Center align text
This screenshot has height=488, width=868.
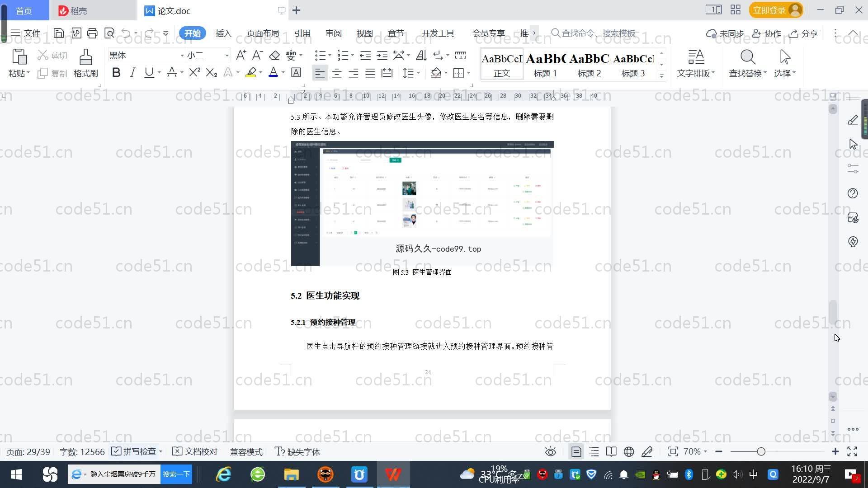click(337, 73)
